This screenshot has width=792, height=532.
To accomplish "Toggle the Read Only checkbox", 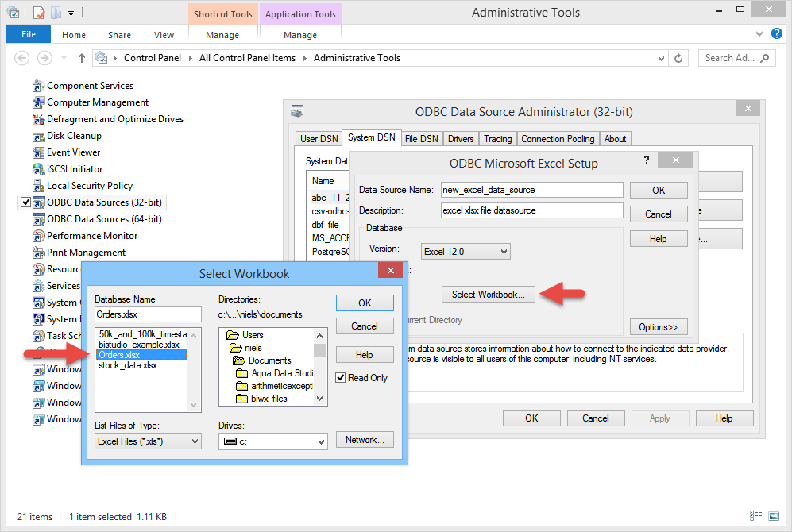I will tap(341, 377).
